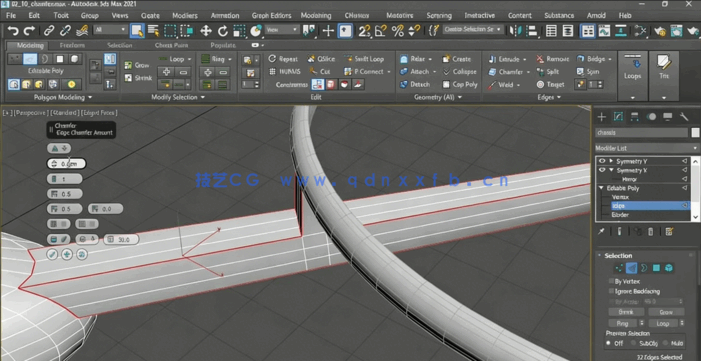Viewport: 701px width, 361px height.
Task: Open the Modifiers menu
Action: [x=185, y=15]
